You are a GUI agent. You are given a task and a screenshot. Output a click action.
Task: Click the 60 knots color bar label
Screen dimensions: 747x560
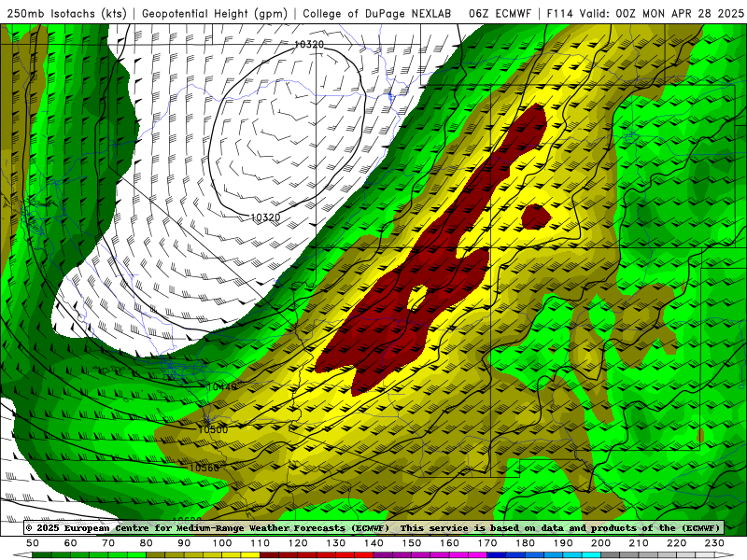[71, 543]
